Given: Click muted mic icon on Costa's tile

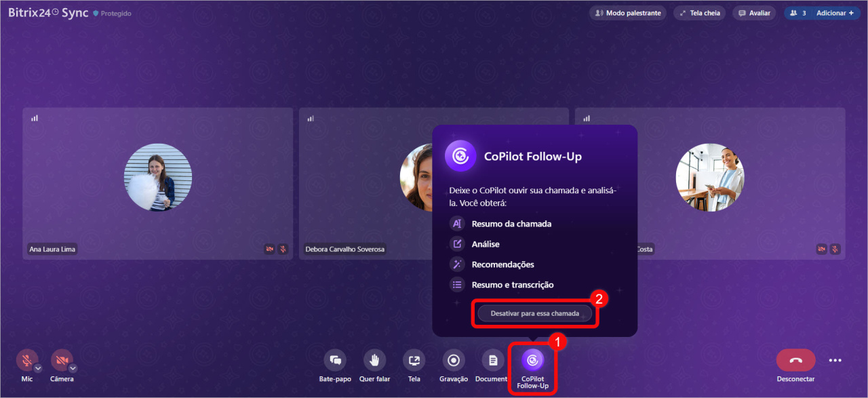Looking at the screenshot, I should tap(835, 250).
